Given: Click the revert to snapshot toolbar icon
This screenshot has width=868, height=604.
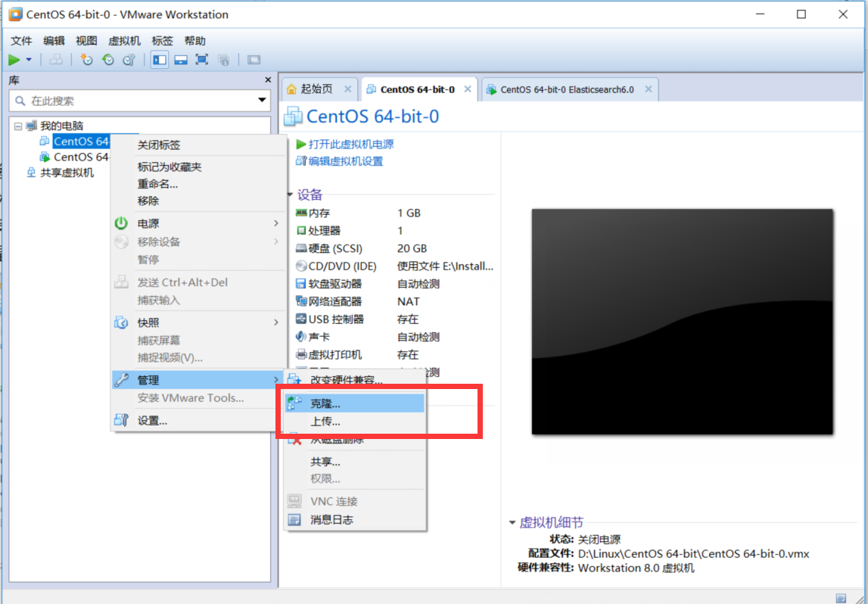Looking at the screenshot, I should [107, 60].
